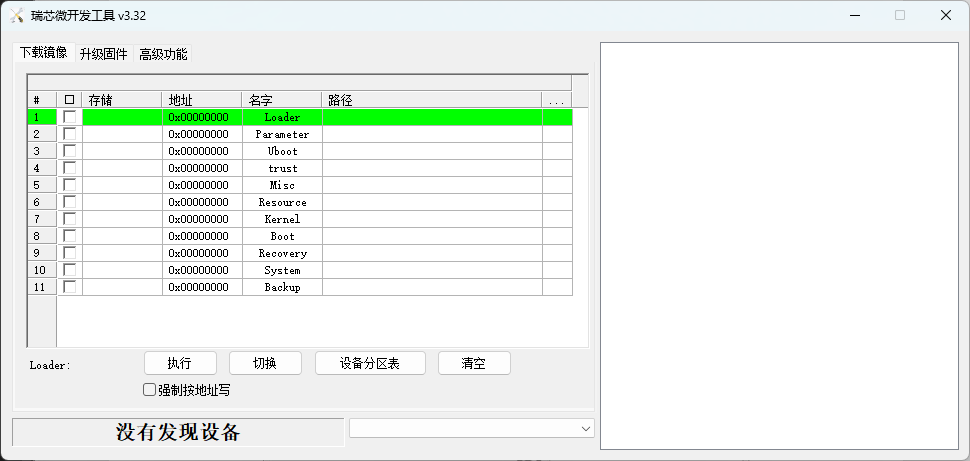The height and width of the screenshot is (461, 970).
Task: Click row number 11 in the table
Action: (x=42, y=287)
